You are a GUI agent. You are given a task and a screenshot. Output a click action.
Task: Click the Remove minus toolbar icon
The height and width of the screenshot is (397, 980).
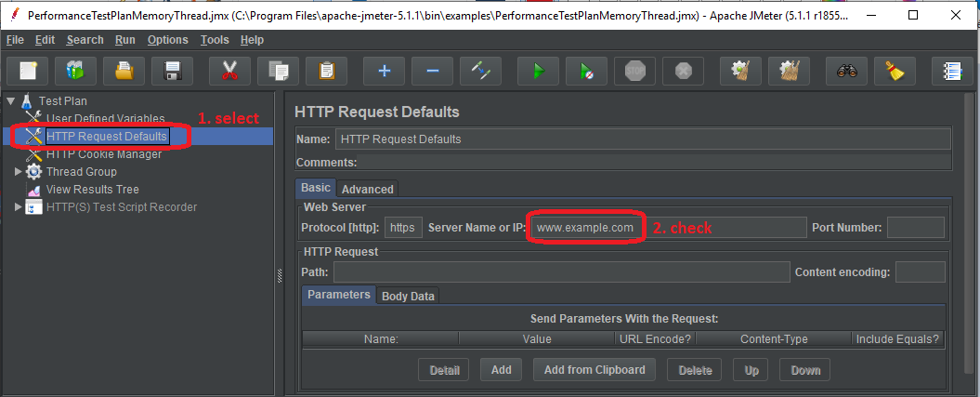(x=432, y=71)
